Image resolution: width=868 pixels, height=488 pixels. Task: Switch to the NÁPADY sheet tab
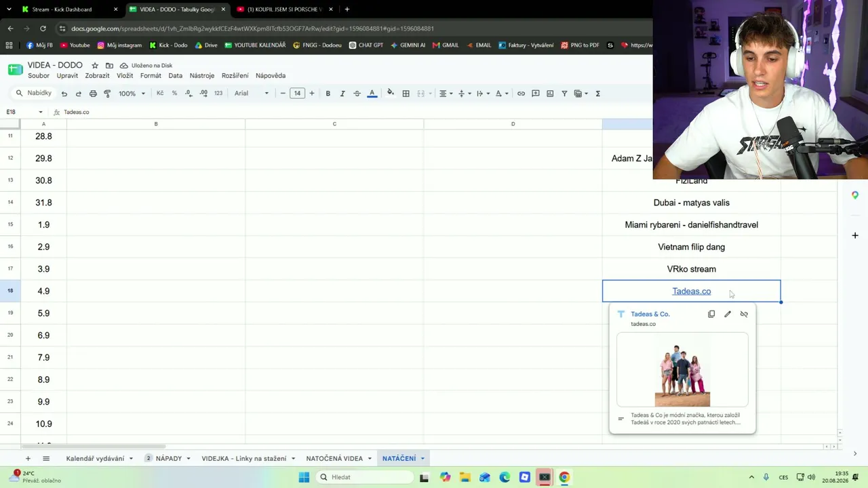(x=168, y=459)
